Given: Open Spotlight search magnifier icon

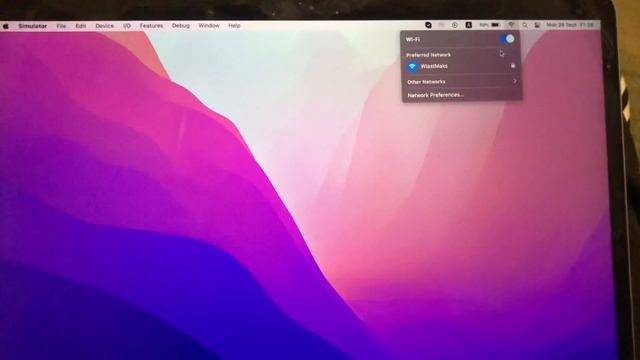Looking at the screenshot, I should [524, 25].
